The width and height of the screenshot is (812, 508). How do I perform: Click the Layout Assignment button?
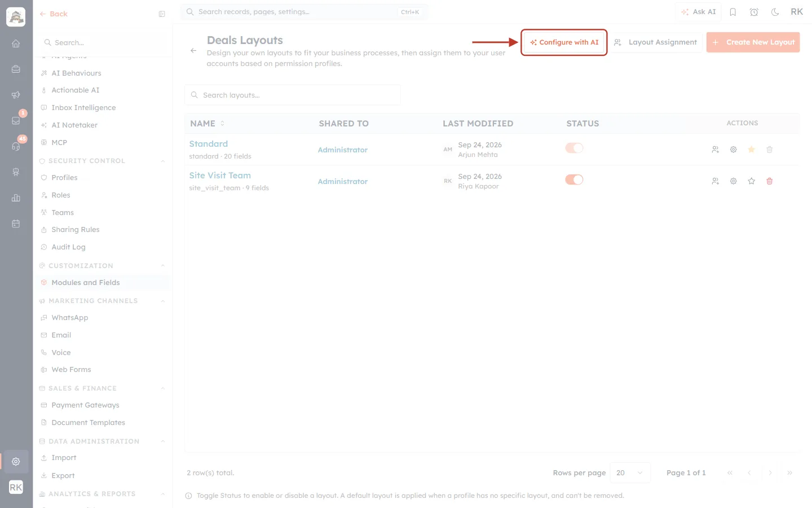tap(656, 42)
